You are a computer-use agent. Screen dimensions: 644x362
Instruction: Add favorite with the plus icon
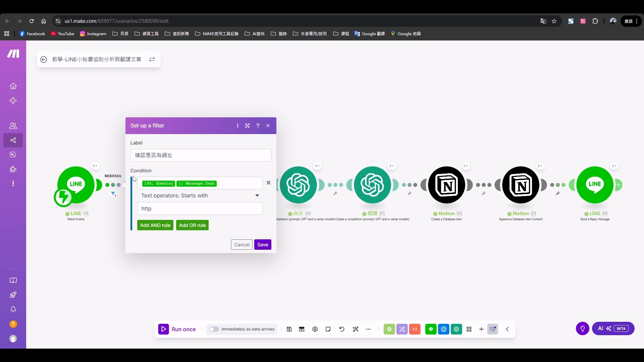[x=481, y=329]
